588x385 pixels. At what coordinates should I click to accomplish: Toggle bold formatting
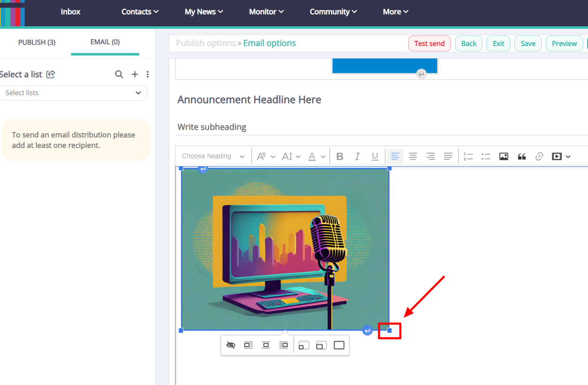point(340,156)
